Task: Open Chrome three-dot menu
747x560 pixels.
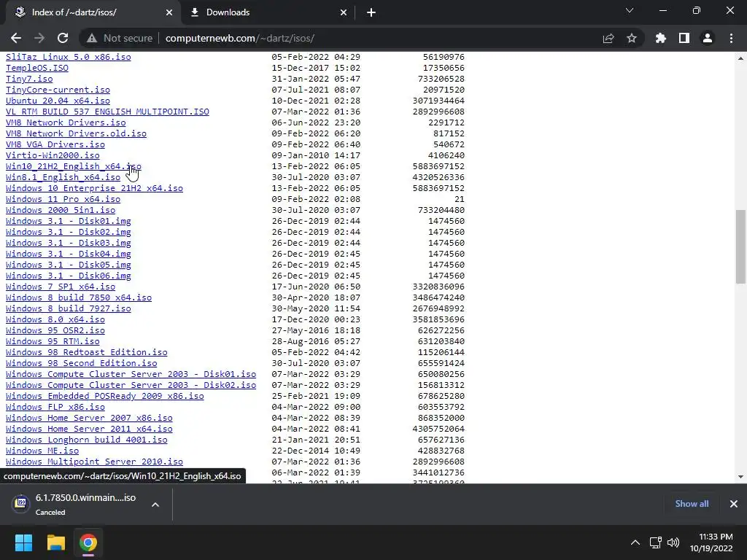Action: [x=731, y=38]
